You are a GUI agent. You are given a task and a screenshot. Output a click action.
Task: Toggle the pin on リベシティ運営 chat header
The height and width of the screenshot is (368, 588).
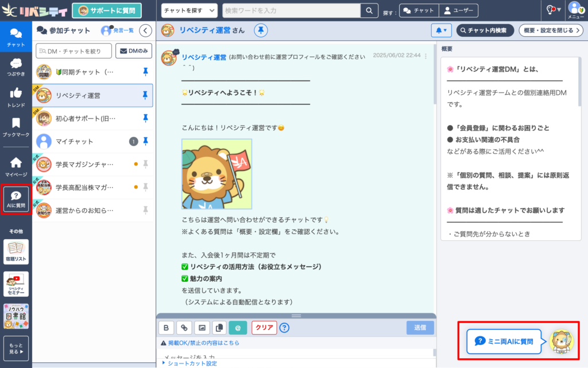[260, 30]
